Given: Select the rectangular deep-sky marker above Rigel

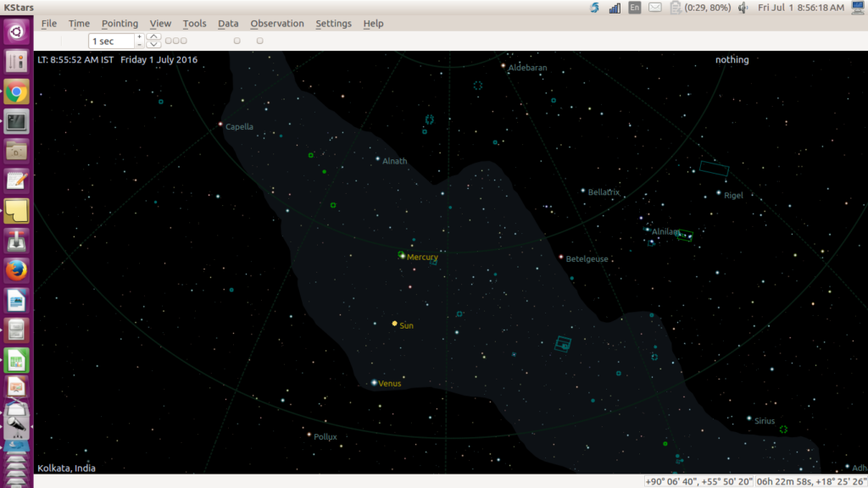Looking at the screenshot, I should pyautogui.click(x=714, y=169).
